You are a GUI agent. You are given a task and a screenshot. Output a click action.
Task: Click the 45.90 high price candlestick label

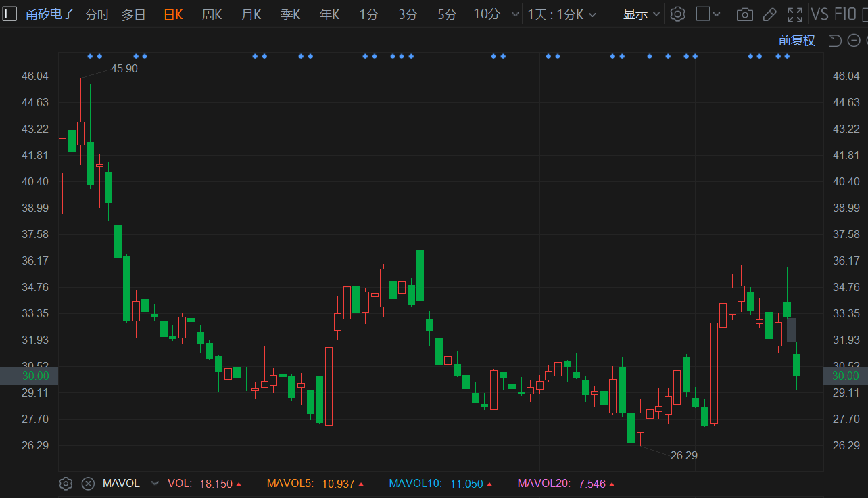pyautogui.click(x=124, y=68)
